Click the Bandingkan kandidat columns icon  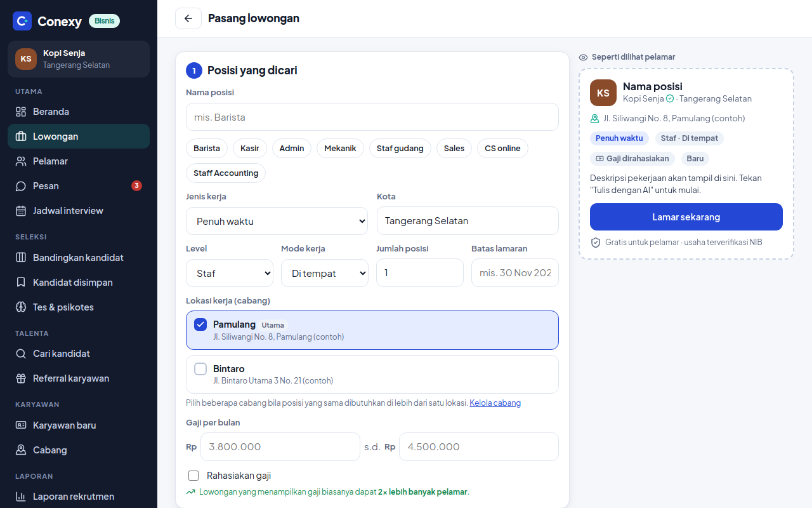click(21, 258)
